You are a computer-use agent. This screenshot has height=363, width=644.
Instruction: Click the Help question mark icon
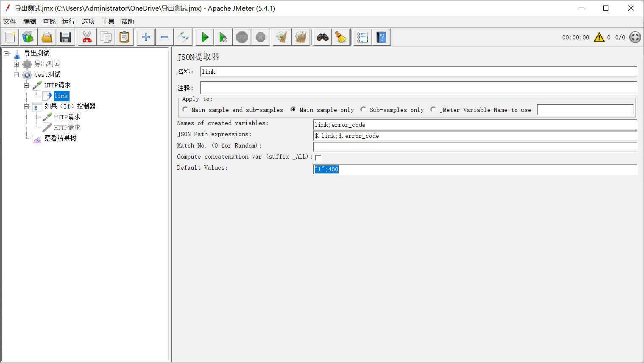(381, 37)
